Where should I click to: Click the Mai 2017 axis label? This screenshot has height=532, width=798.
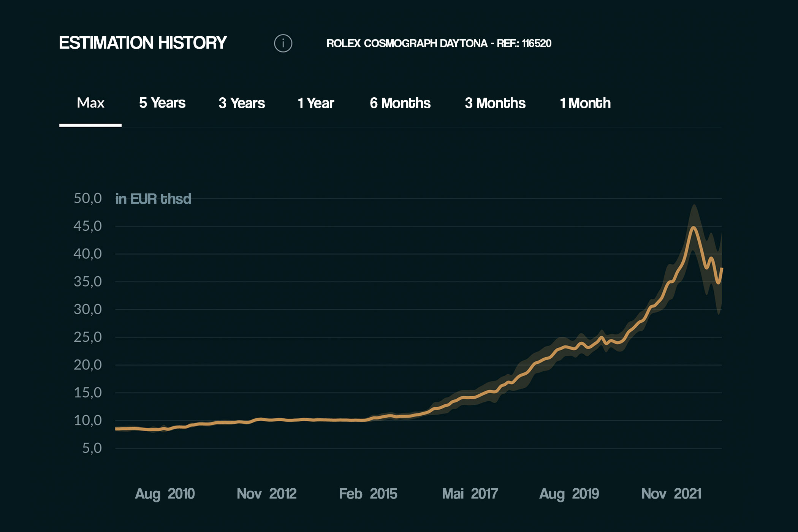coord(470,494)
